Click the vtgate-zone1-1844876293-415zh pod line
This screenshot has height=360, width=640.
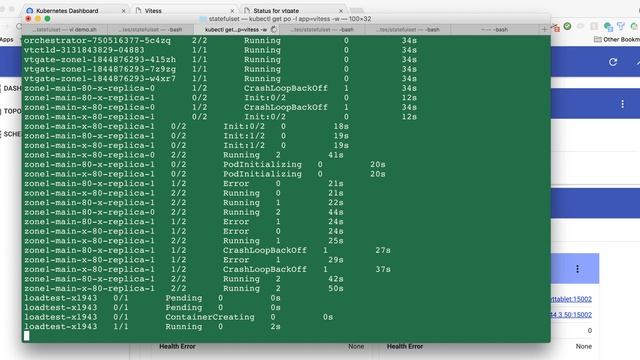pos(220,60)
